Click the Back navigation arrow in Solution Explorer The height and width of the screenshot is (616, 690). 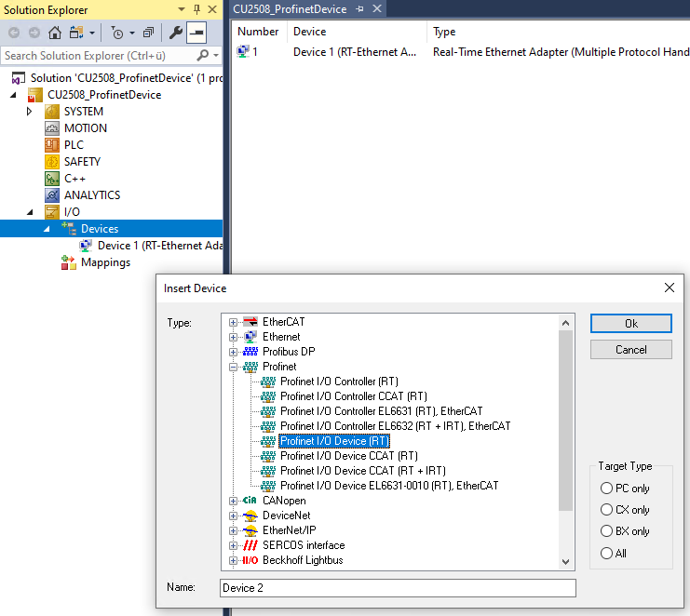(14, 33)
